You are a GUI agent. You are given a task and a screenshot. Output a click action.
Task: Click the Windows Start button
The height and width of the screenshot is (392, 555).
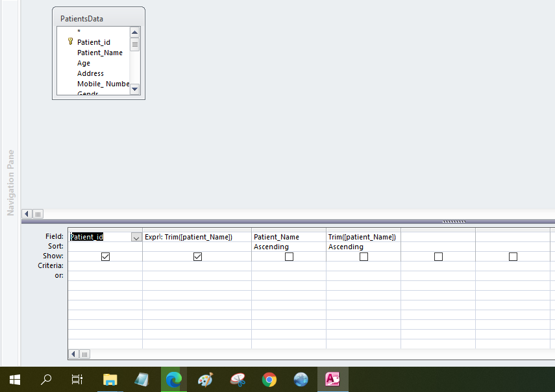tap(14, 380)
